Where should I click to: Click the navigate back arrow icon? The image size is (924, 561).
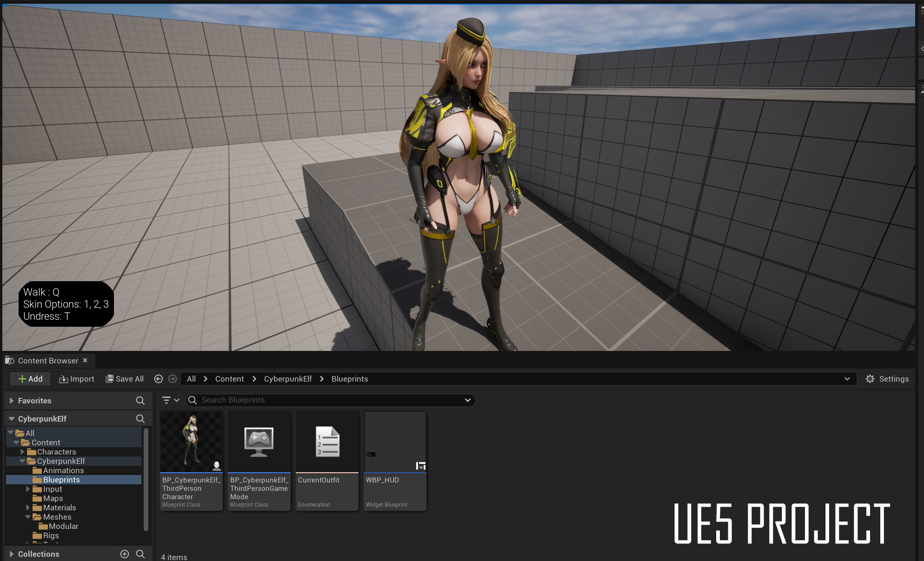[159, 379]
